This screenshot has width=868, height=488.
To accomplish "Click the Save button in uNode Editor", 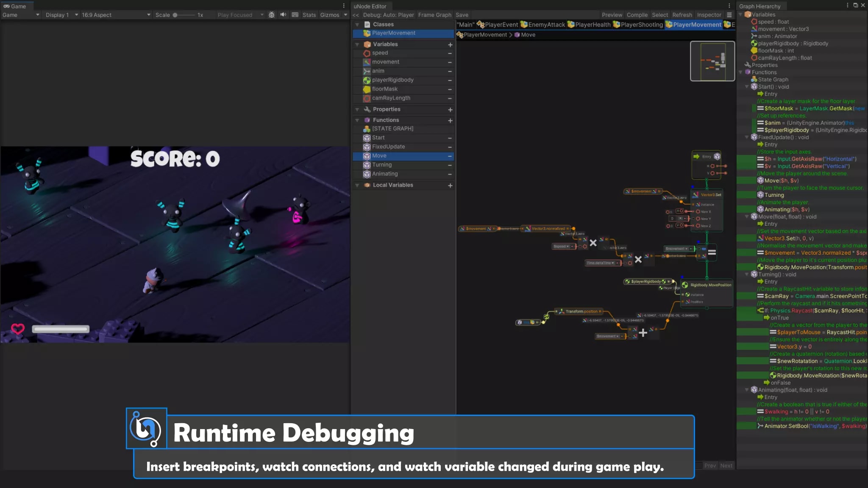I will click(x=462, y=15).
